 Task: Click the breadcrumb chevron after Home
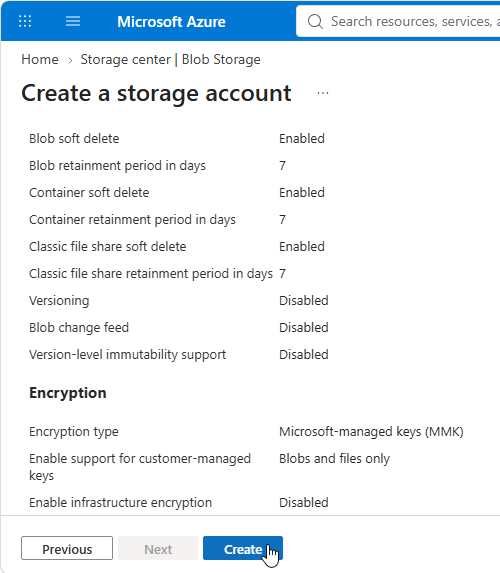[x=70, y=60]
